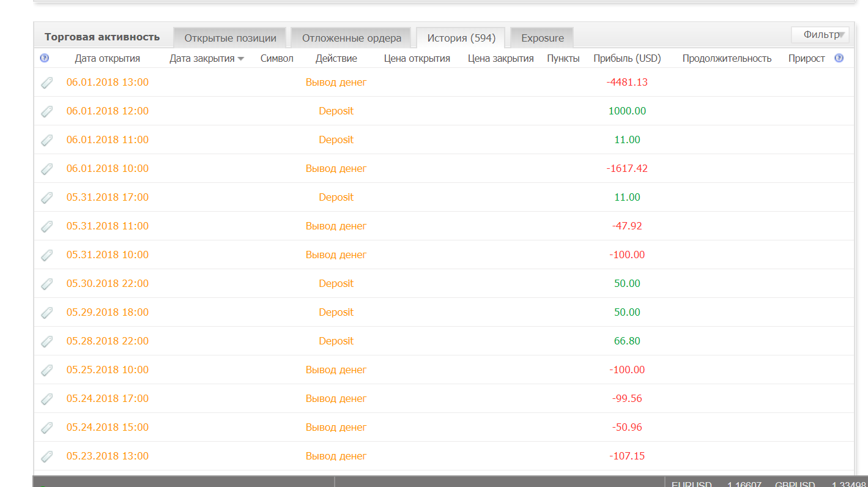868x487 pixels.
Task: Sort by Цена открытия column
Action: tap(417, 59)
